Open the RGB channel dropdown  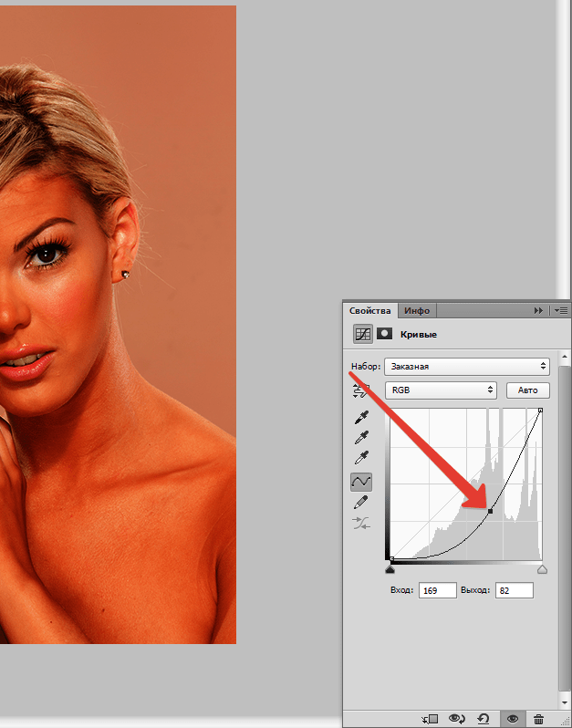(441, 390)
